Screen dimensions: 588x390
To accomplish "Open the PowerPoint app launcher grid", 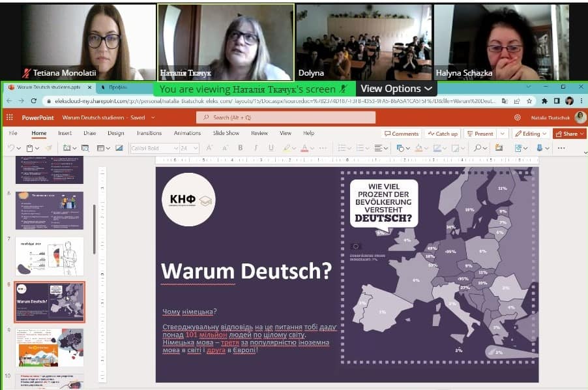I will (x=10, y=117).
